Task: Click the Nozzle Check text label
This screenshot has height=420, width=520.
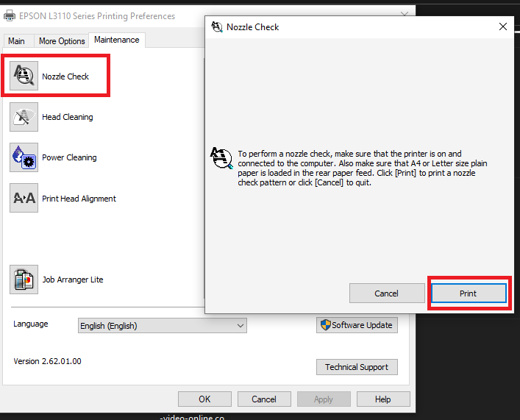Action: [x=65, y=76]
